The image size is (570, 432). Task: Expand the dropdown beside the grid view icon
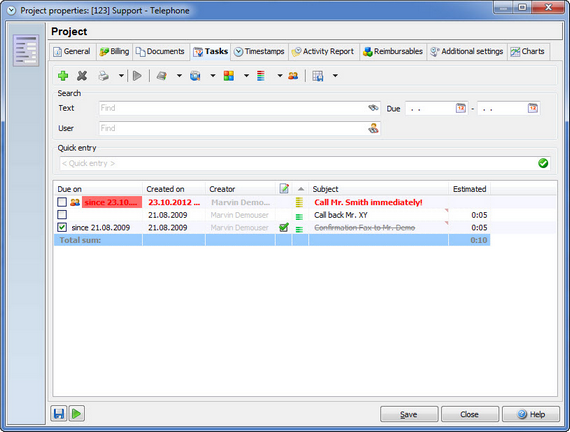coord(335,76)
